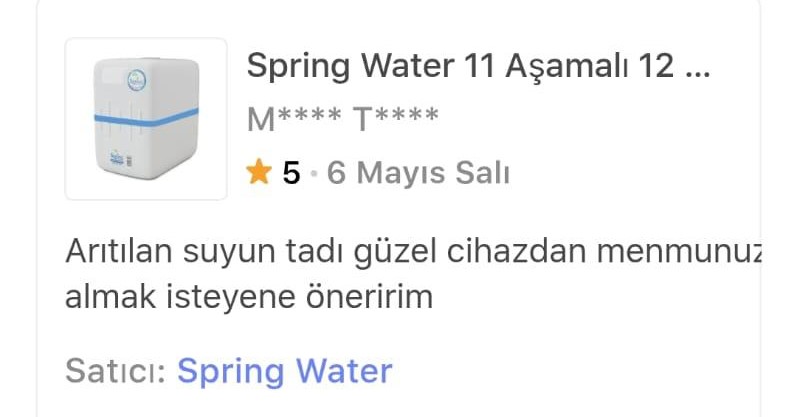Click the orange rating star icon

click(x=259, y=171)
